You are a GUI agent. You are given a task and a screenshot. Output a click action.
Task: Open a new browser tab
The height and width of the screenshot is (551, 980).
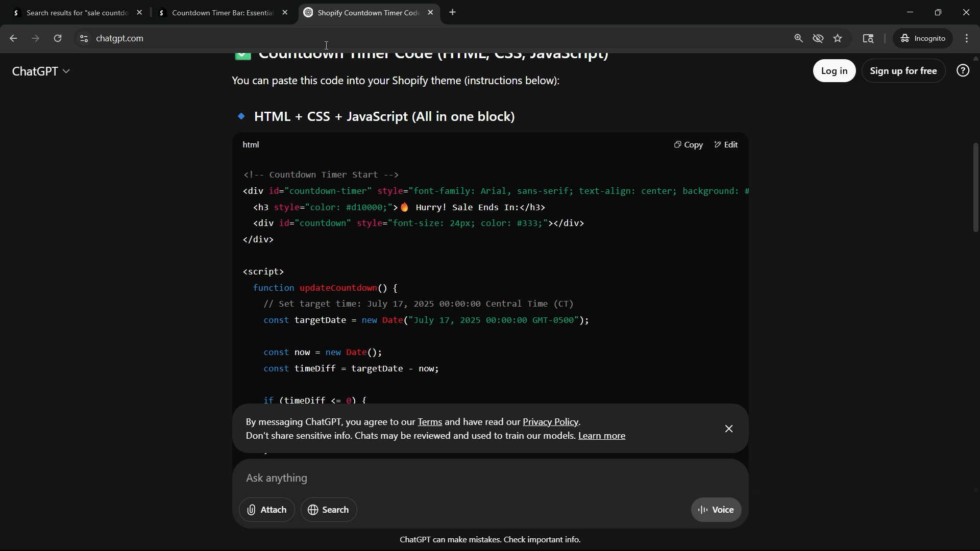pos(452,12)
